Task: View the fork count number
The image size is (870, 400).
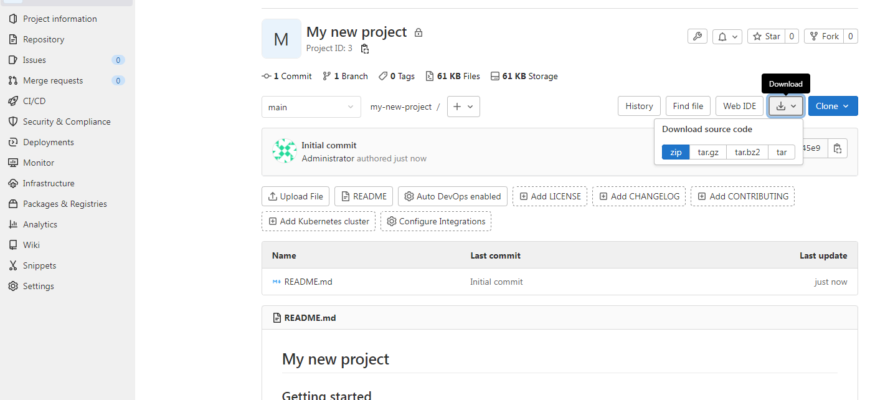Action: 851,37
